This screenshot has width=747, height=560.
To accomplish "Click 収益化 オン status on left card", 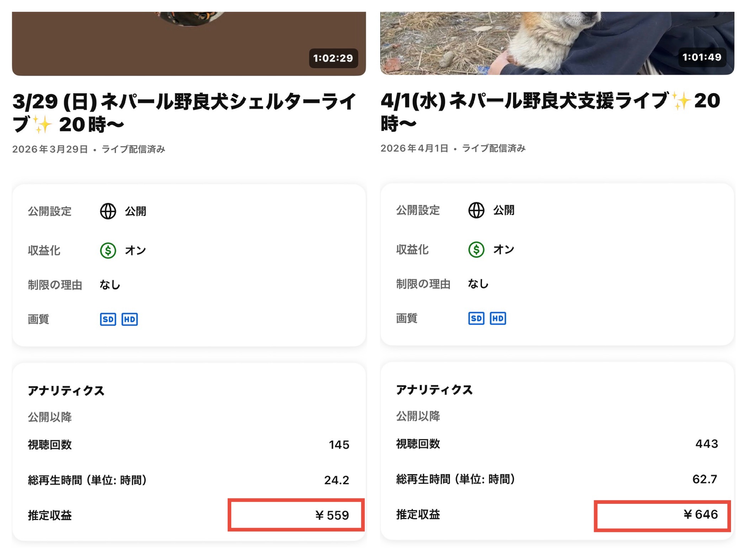I will (135, 250).
